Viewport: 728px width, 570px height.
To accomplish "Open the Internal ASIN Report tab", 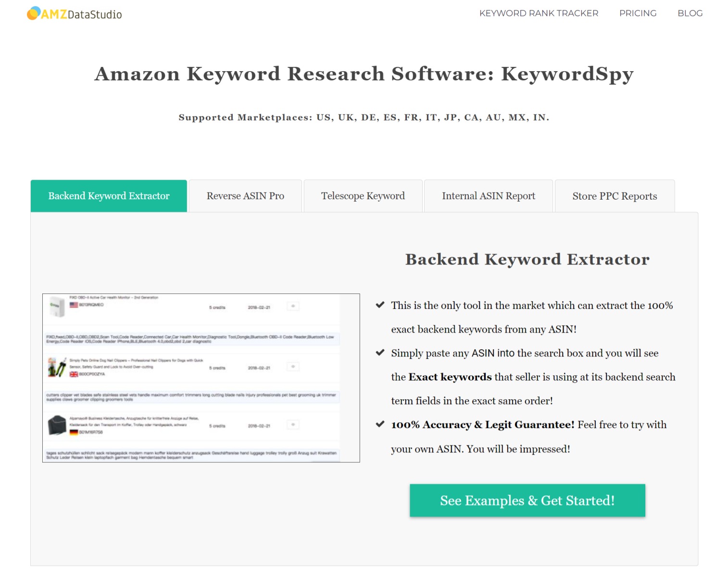I will tap(488, 196).
